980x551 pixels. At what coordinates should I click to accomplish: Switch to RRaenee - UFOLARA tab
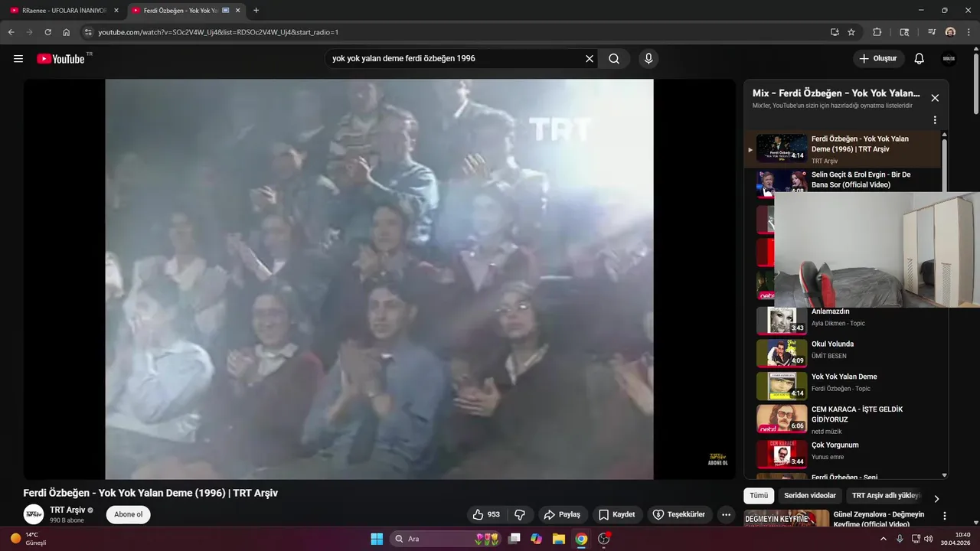pyautogui.click(x=64, y=11)
